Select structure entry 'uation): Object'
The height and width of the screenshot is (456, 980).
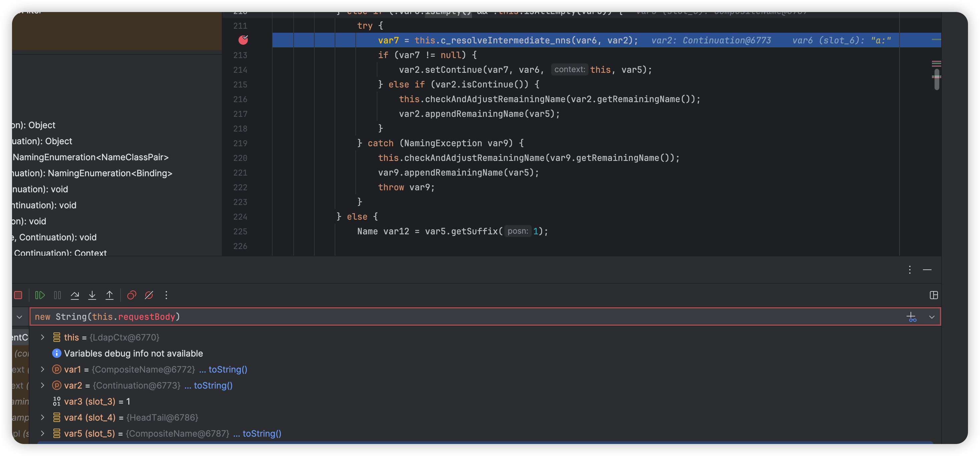(42, 141)
